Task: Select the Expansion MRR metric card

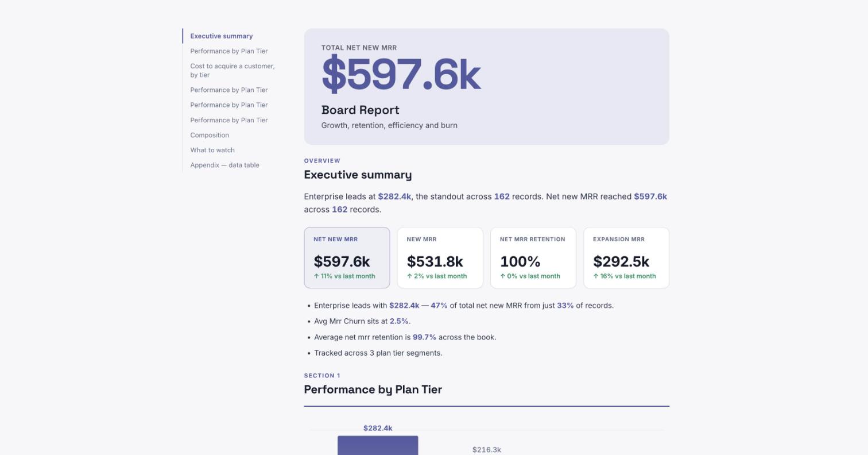Action: 626,258
